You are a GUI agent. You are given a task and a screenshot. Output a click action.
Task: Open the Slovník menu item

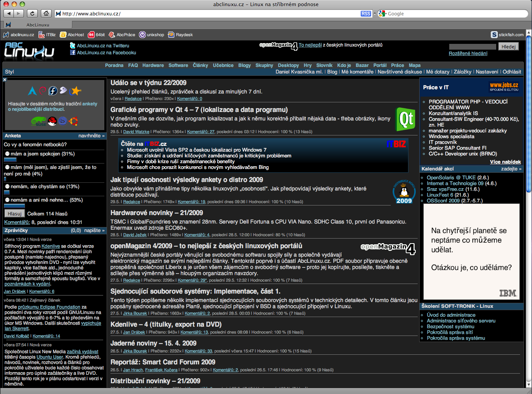click(325, 65)
